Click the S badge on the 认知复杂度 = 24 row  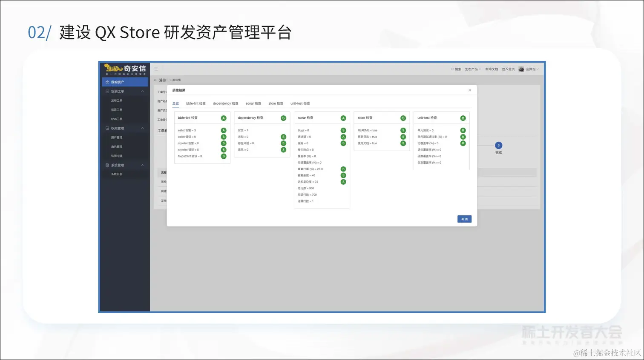click(343, 182)
